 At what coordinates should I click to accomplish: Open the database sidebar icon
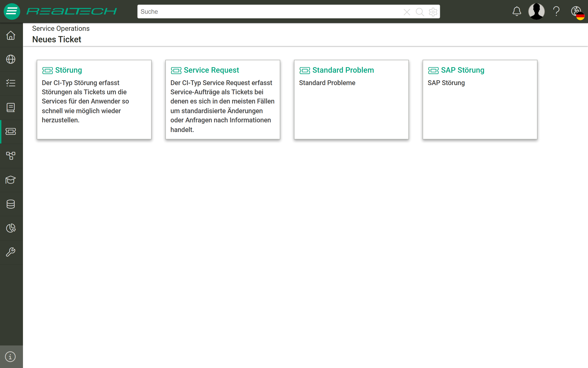(x=11, y=204)
